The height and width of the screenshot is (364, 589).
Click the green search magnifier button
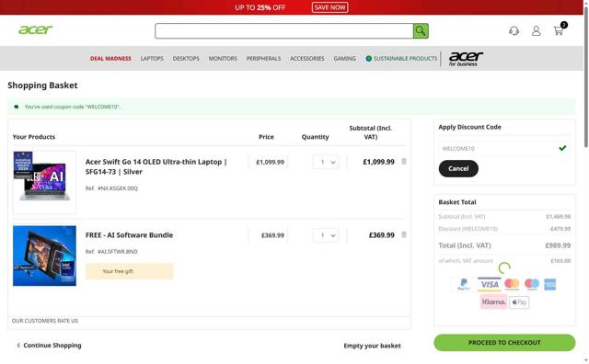[x=421, y=30]
